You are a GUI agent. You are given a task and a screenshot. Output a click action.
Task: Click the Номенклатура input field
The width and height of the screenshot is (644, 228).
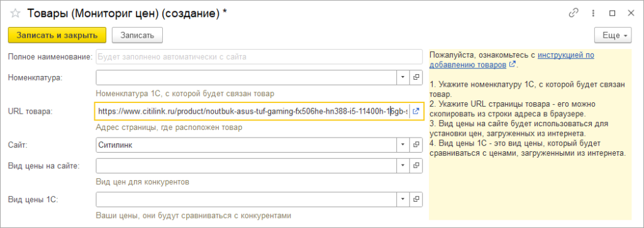(246, 77)
